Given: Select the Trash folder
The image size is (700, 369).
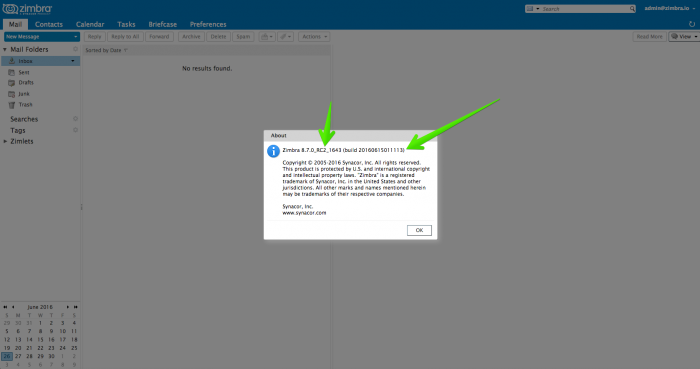Looking at the screenshot, I should pos(25,105).
